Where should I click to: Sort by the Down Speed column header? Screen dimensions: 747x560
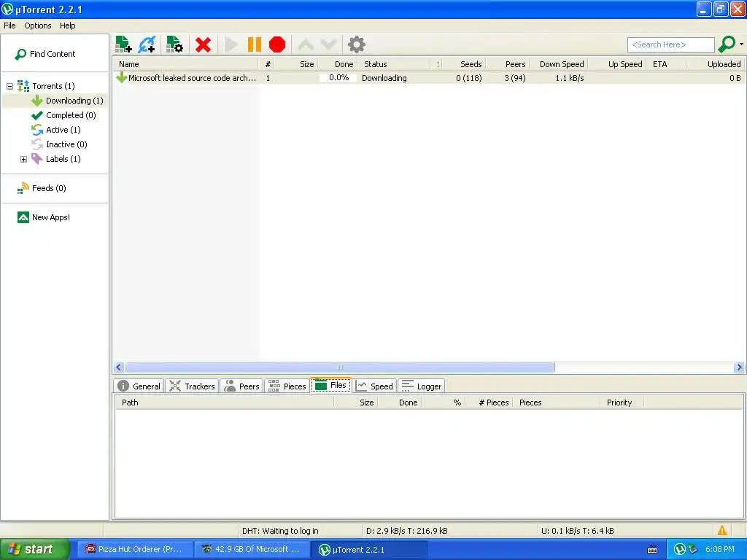(559, 64)
